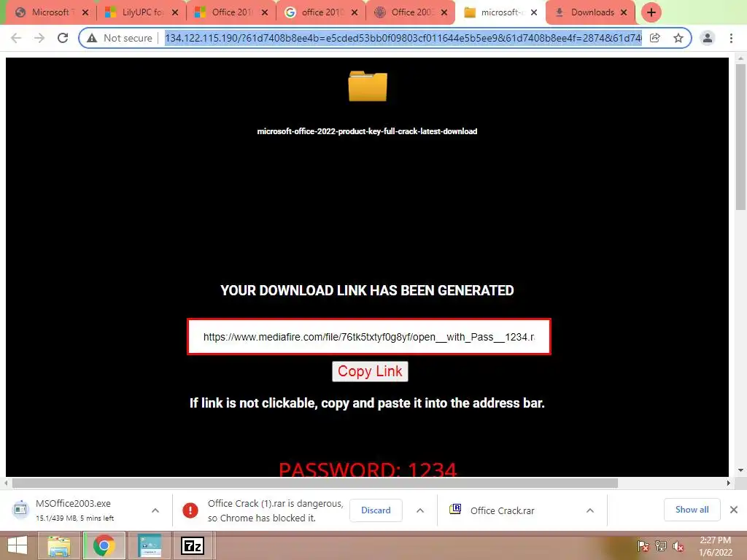This screenshot has width=747, height=560.
Task: Click the vertical scrollbar thumb
Action: point(740,136)
